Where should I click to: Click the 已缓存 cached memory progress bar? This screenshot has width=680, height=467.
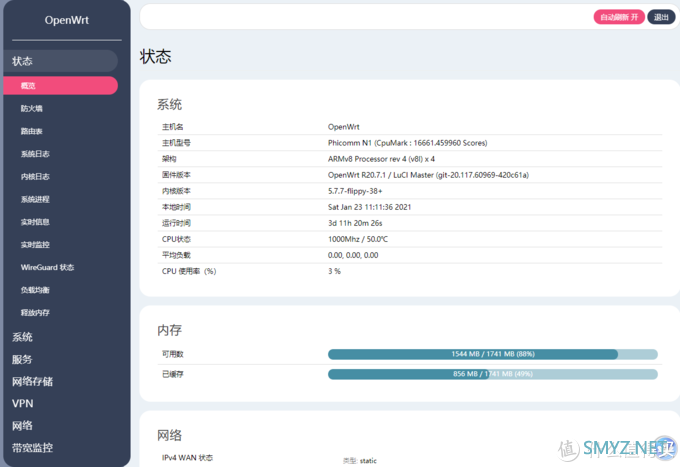point(493,374)
